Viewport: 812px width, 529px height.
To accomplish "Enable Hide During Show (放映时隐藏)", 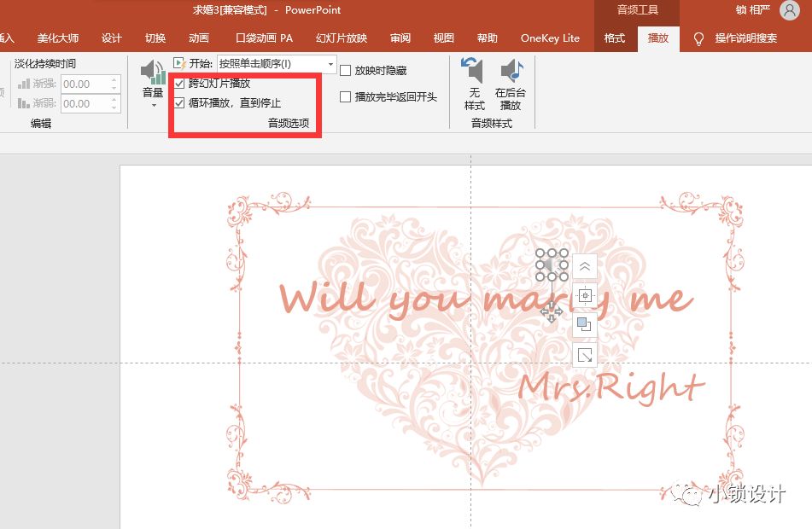I will (346, 71).
